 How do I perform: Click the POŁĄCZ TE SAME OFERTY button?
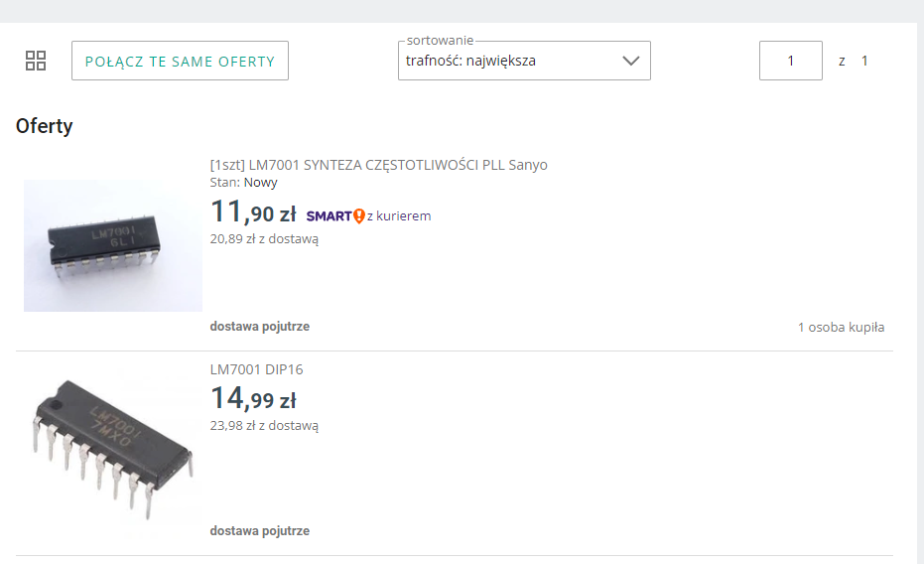(180, 61)
